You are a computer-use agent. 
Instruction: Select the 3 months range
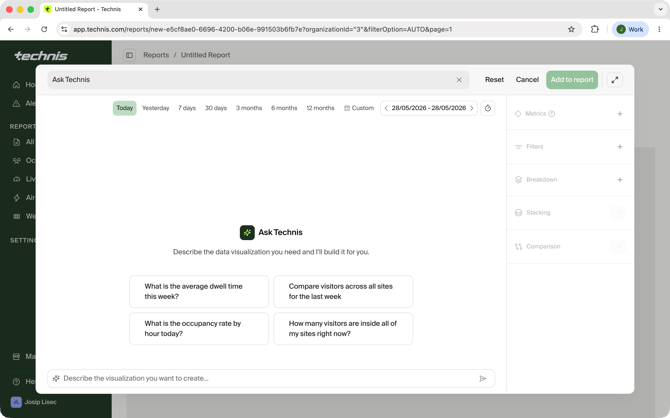click(x=249, y=108)
